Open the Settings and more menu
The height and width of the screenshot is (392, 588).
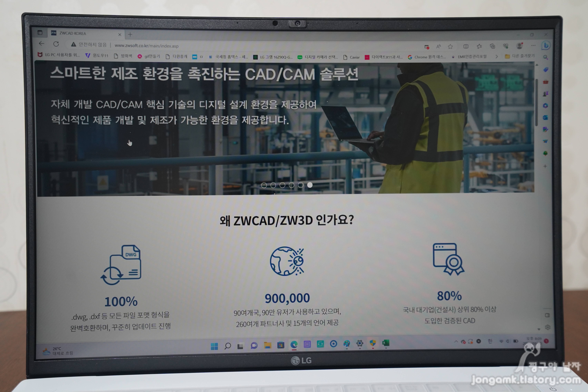click(x=533, y=45)
